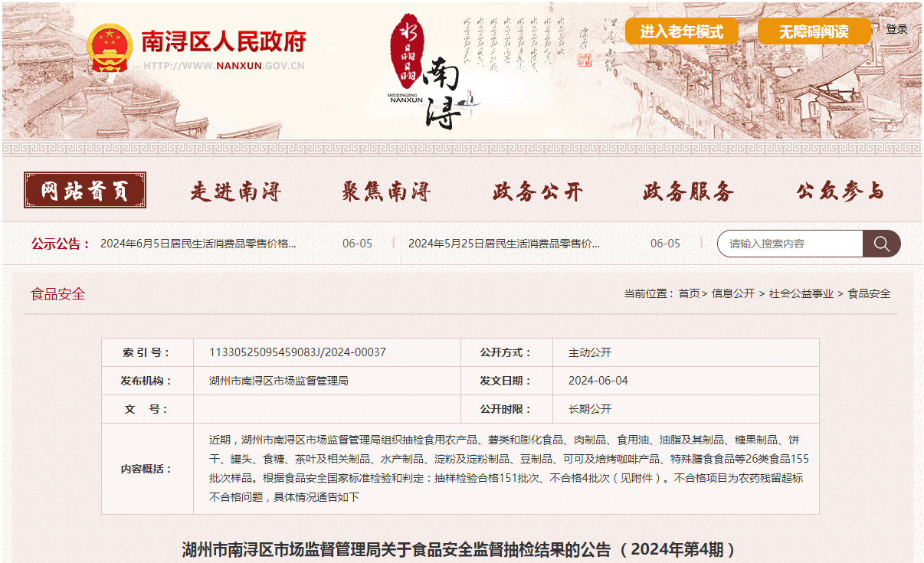Click 首页 in the breadcrumb
924x563 pixels.
(689, 293)
